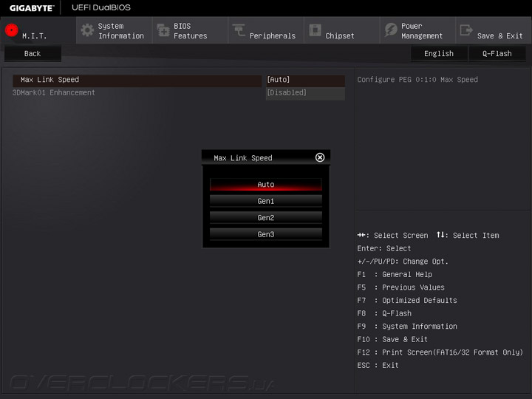532x399 pixels.
Task: Open the Save & Exit tab
Action: click(494, 30)
